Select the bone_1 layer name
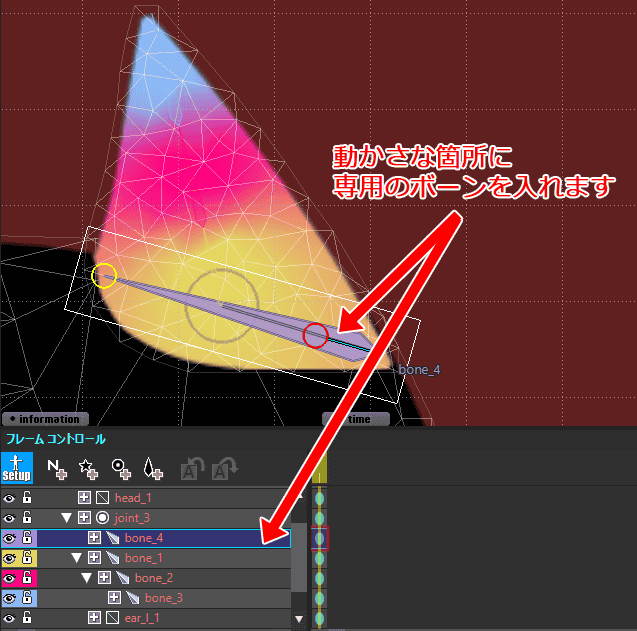 coord(144,558)
